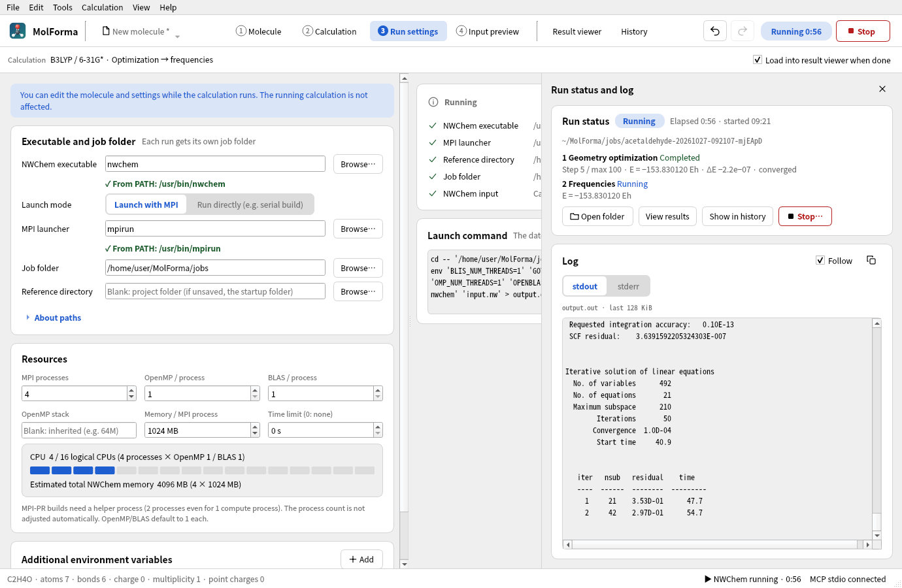
Task: Go to step 4 Input preview
Action: click(x=488, y=31)
